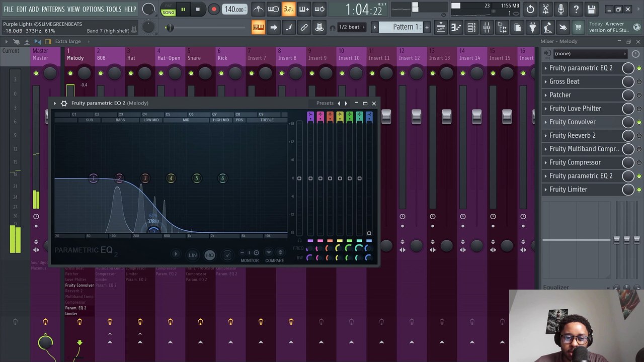This screenshot has width=644, height=362.
Task: Open the Channel rack icon
Action: (x=471, y=27)
